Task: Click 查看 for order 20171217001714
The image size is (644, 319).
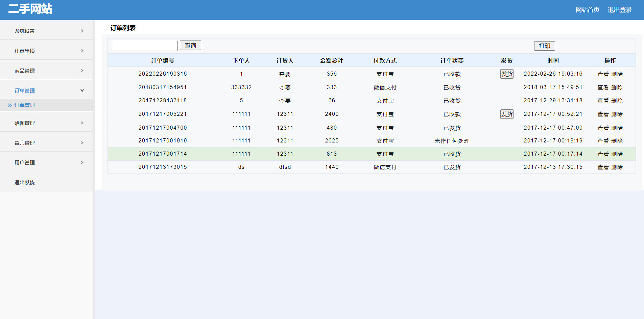Action: point(603,154)
